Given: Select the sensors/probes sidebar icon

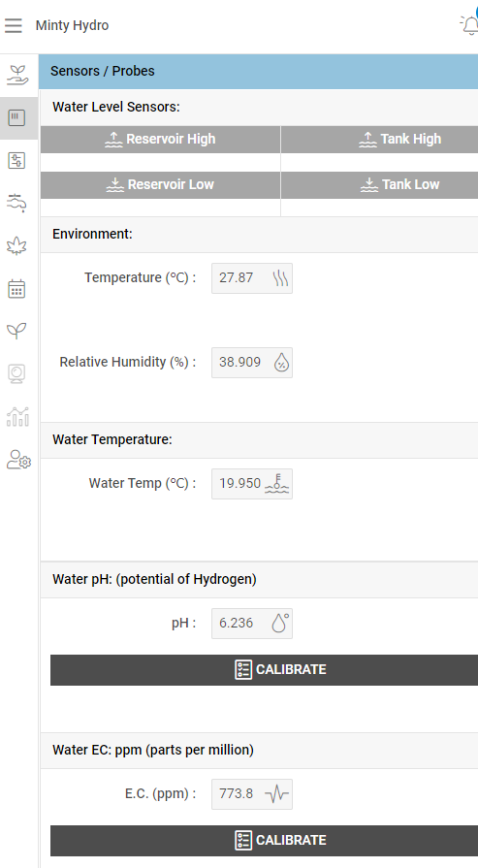Looking at the screenshot, I should [16, 117].
